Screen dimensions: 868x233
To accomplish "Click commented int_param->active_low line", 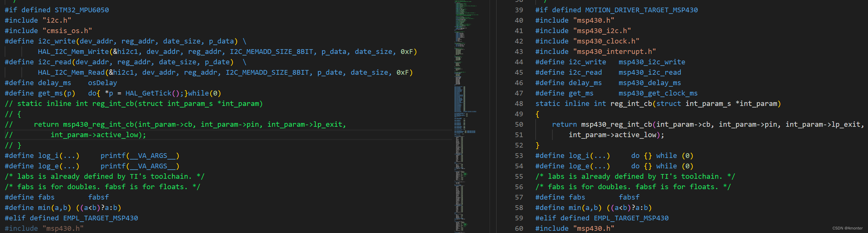I will [x=75, y=135].
